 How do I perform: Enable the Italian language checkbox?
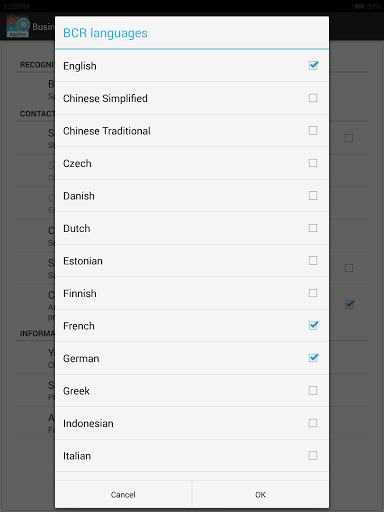coord(313,455)
